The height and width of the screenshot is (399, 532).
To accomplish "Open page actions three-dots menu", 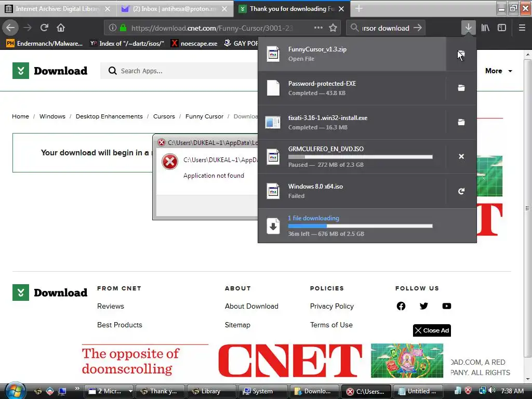I will click(318, 28).
